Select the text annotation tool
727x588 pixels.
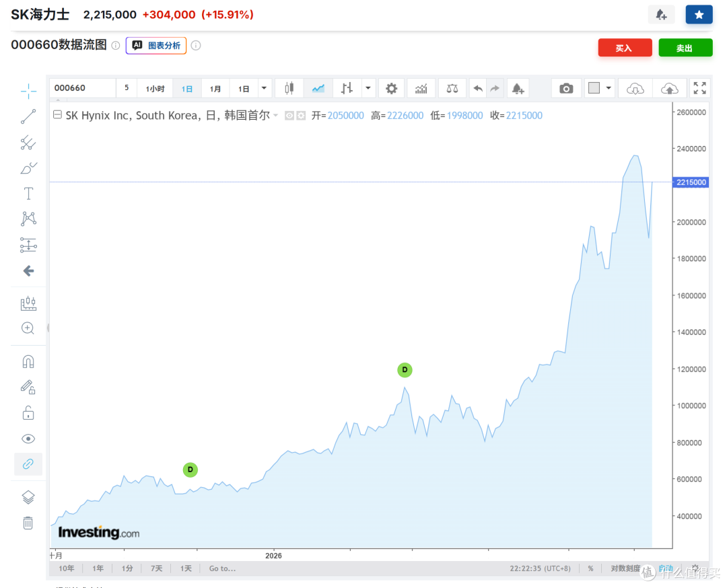click(28, 194)
